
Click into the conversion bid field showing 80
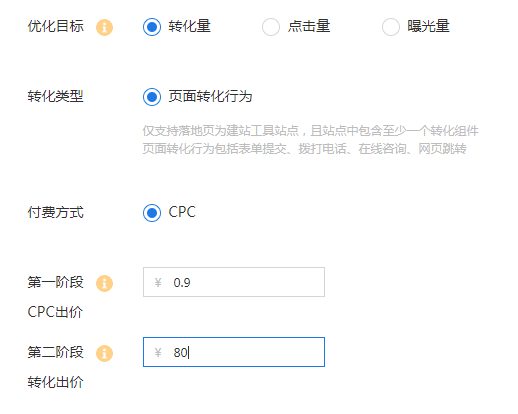coord(234,352)
